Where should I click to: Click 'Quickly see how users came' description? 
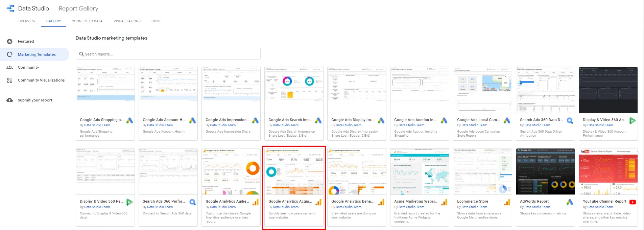click(292, 215)
